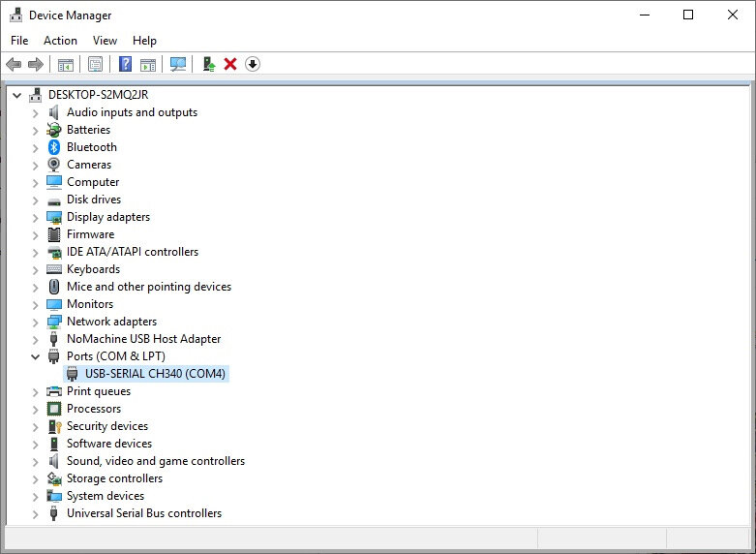756x554 pixels.
Task: Click the Scan for hardware changes icon
Action: 178,64
